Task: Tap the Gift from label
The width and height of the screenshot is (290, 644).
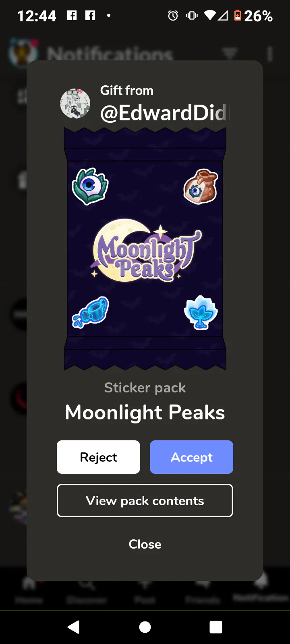Action: [127, 91]
